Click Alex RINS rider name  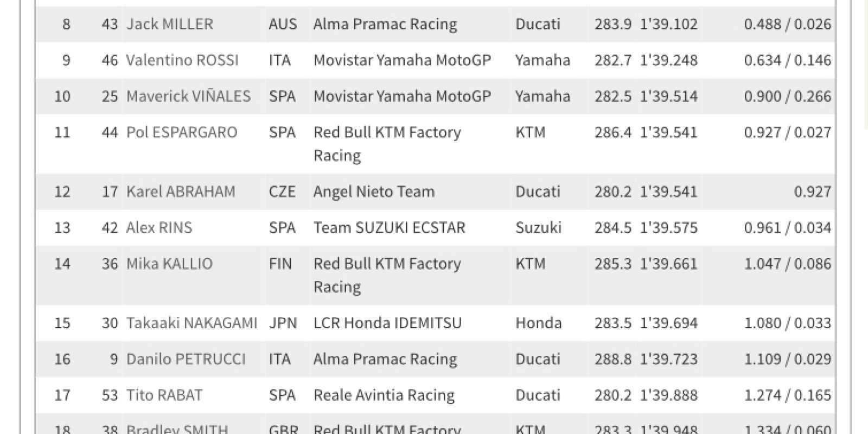159,227
